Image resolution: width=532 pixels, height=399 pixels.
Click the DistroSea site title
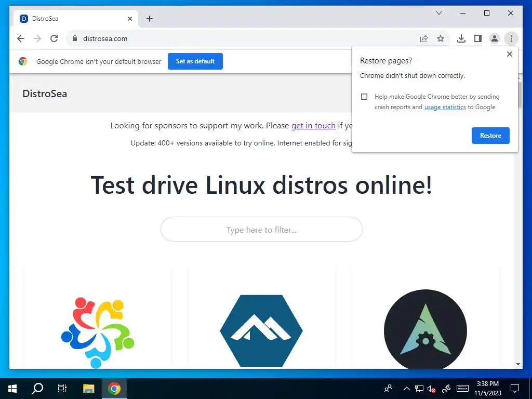[x=45, y=94]
